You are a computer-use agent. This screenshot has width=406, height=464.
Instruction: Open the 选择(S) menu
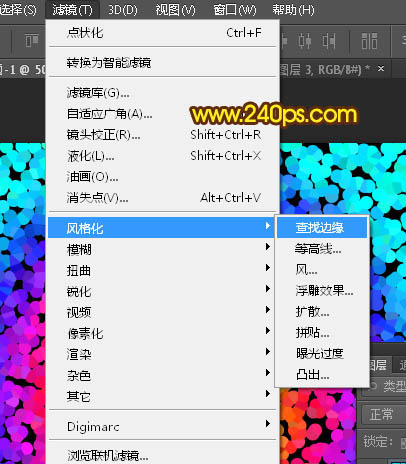click(18, 10)
